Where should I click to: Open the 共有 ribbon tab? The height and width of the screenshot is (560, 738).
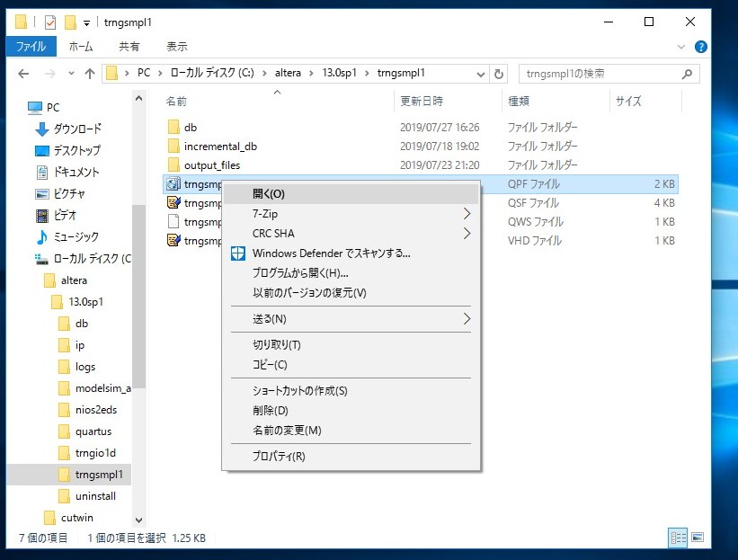coord(129,47)
